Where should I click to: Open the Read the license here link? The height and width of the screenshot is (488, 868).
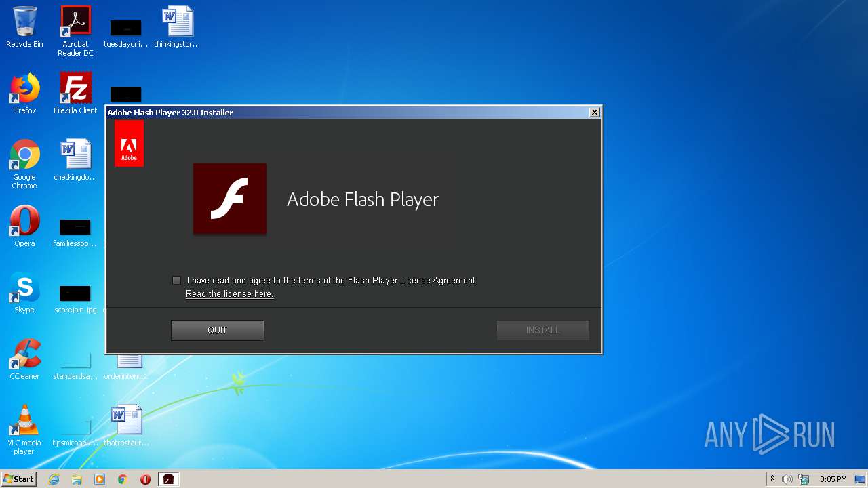coord(229,293)
